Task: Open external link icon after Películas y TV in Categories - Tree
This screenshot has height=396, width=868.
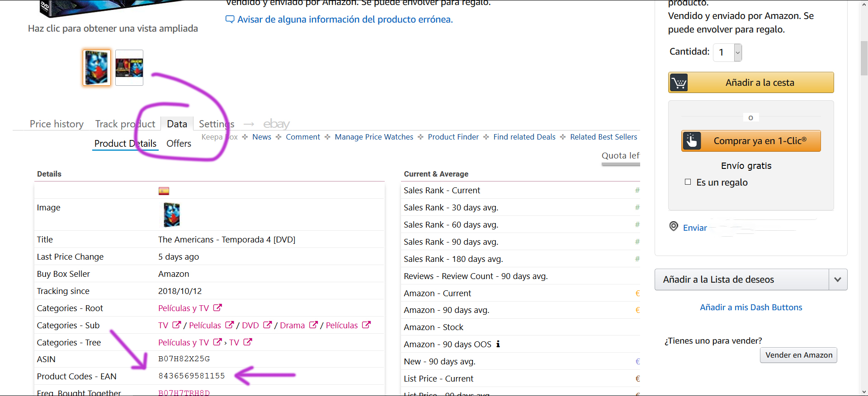Action: [217, 342]
